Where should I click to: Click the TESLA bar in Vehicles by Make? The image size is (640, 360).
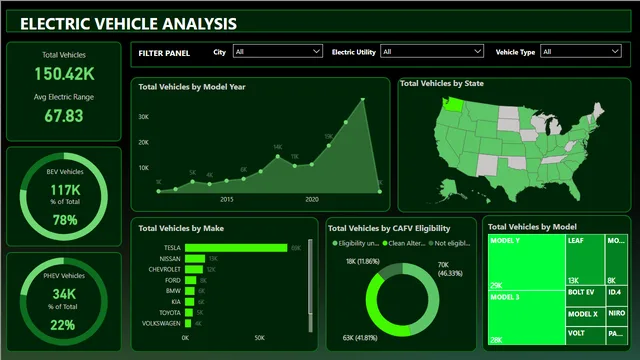click(236, 248)
